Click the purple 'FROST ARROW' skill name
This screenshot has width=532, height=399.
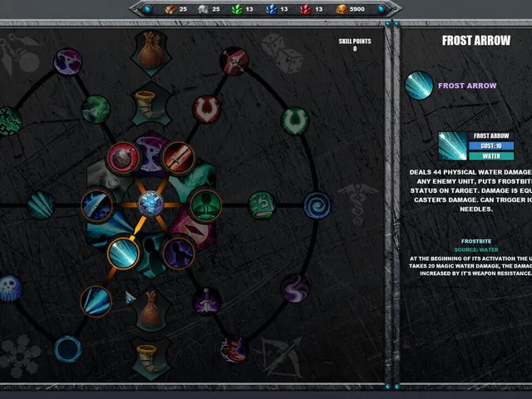click(x=467, y=86)
